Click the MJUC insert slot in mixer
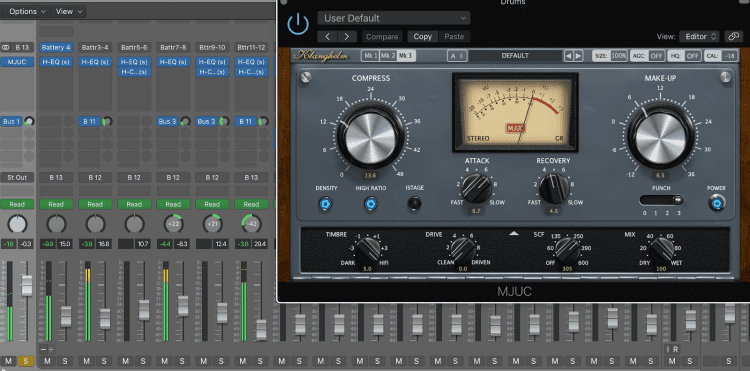Screen dimensions: 750x371 point(17,62)
